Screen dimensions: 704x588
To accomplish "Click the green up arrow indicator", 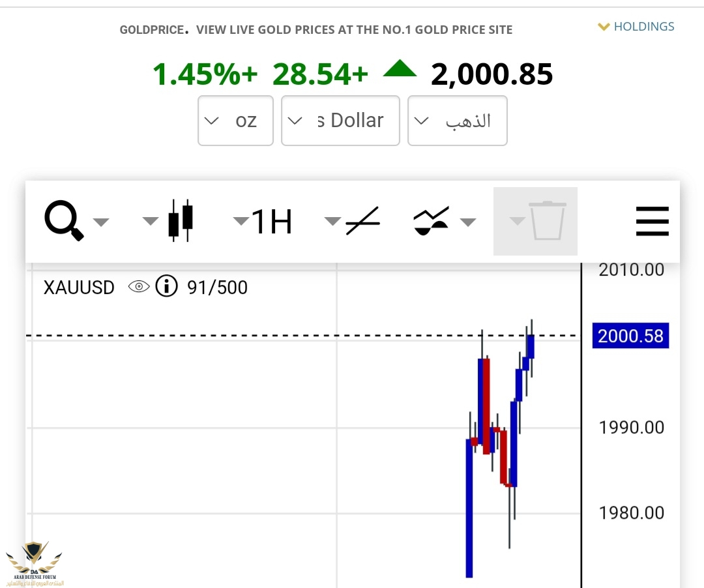I will pos(400,69).
